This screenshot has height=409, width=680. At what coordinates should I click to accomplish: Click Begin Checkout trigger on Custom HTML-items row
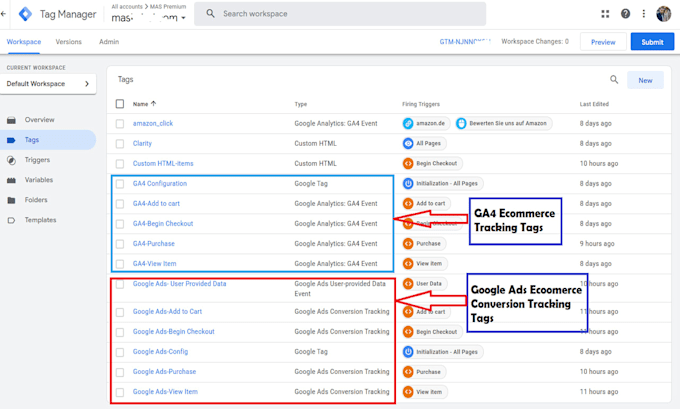click(x=432, y=164)
